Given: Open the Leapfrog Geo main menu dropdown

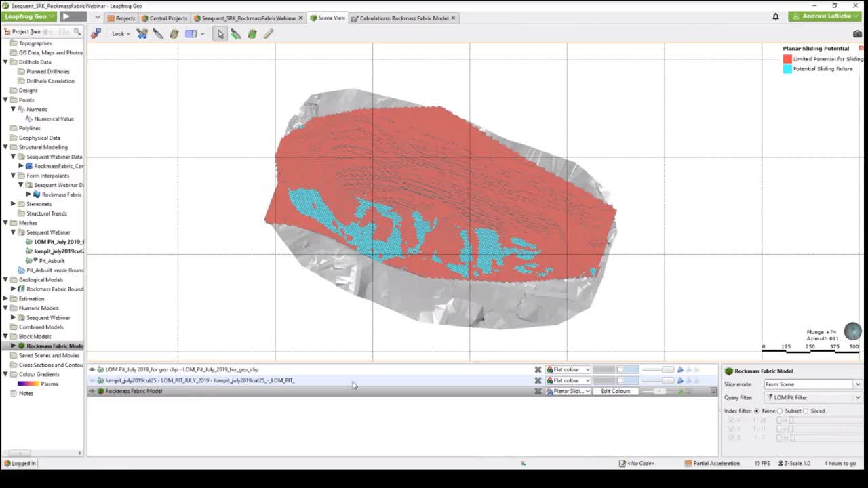Looking at the screenshot, I should 29,16.
